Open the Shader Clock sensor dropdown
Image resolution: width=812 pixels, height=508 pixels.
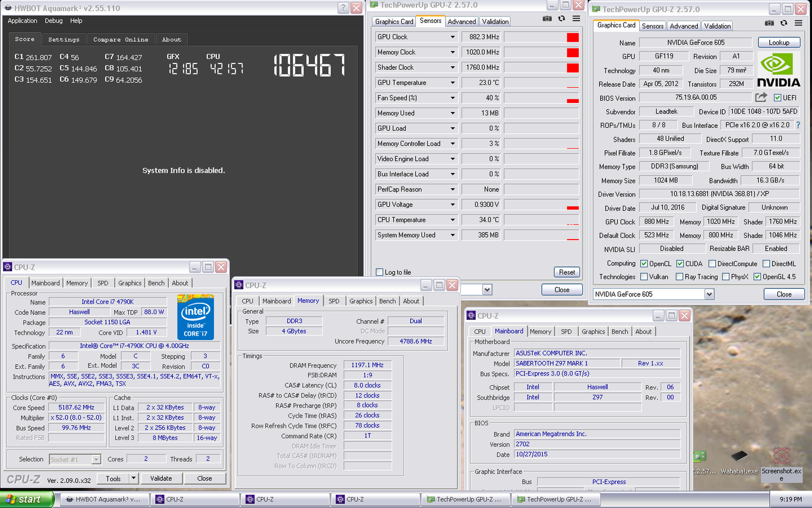point(453,67)
